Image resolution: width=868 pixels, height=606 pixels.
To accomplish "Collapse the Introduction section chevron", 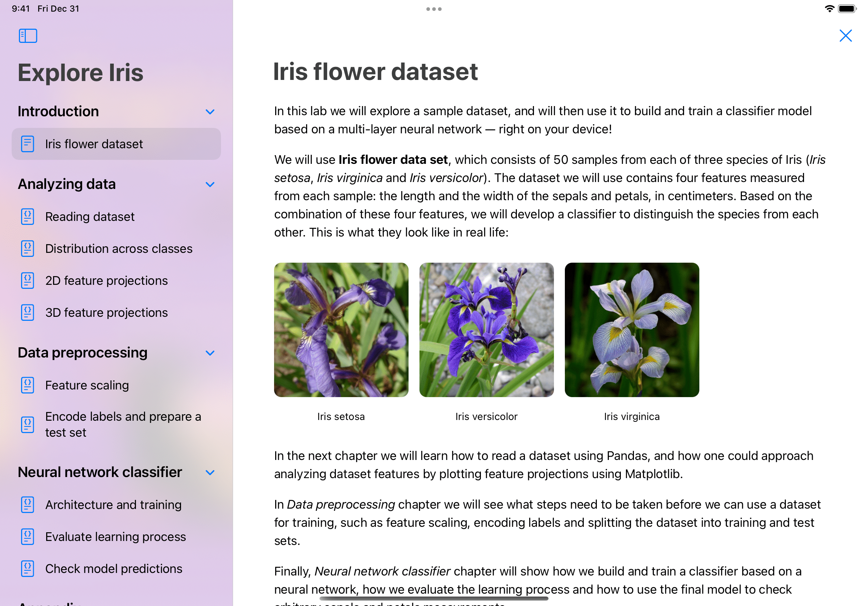I will point(210,112).
